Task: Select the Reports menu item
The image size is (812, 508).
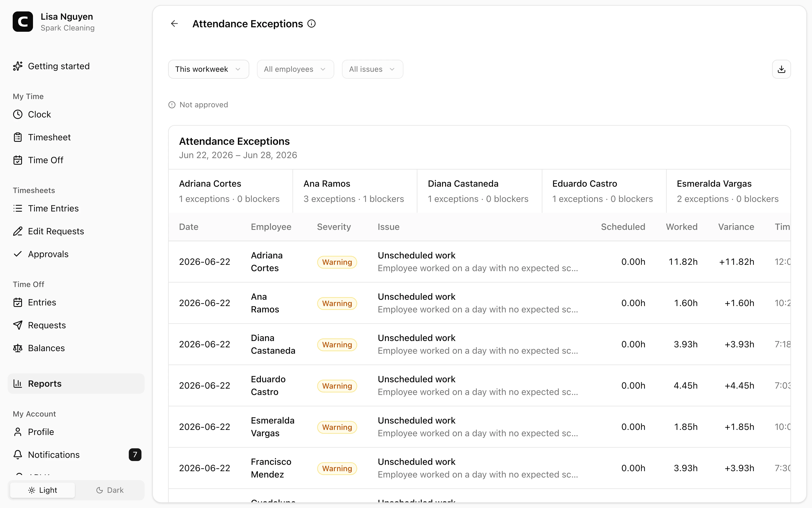Action: [x=76, y=384]
